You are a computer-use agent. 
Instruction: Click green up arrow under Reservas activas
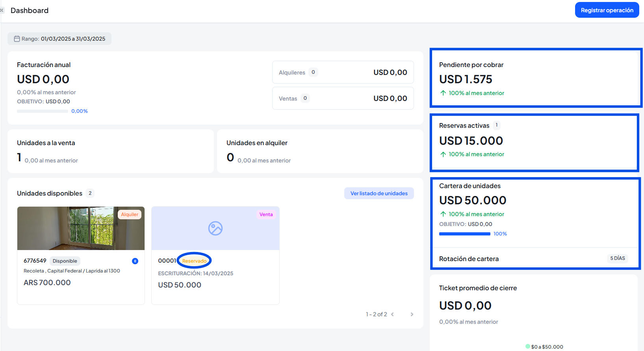pyautogui.click(x=443, y=154)
